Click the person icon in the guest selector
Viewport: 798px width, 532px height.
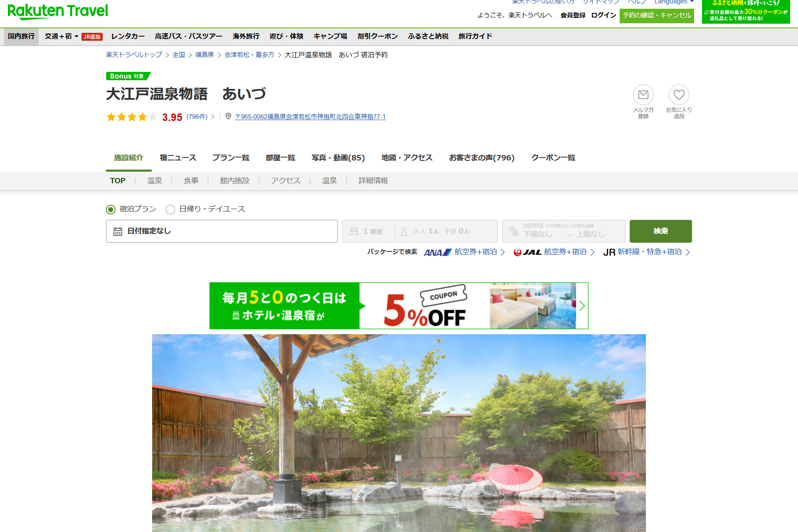coord(404,231)
